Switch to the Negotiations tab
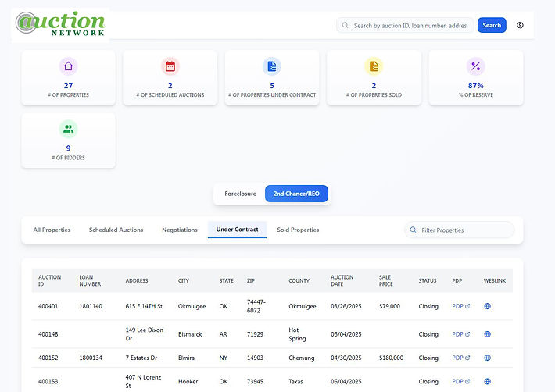The width and height of the screenshot is (555, 392). coord(180,230)
